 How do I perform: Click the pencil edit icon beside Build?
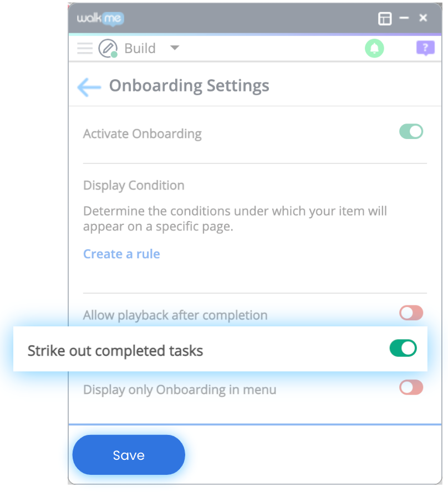(108, 48)
